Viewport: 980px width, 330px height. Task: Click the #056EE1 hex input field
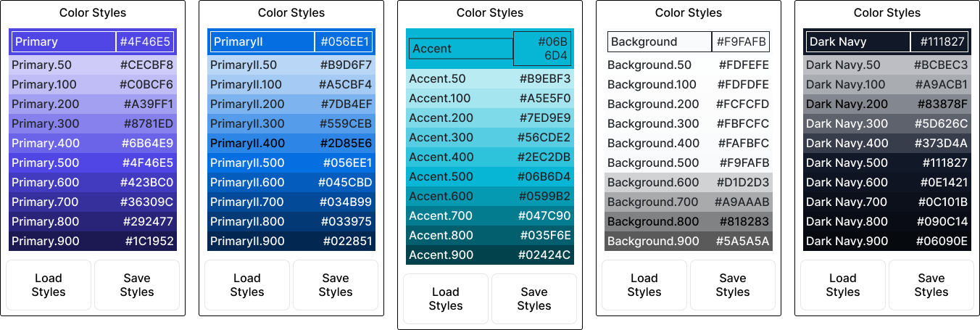click(345, 42)
